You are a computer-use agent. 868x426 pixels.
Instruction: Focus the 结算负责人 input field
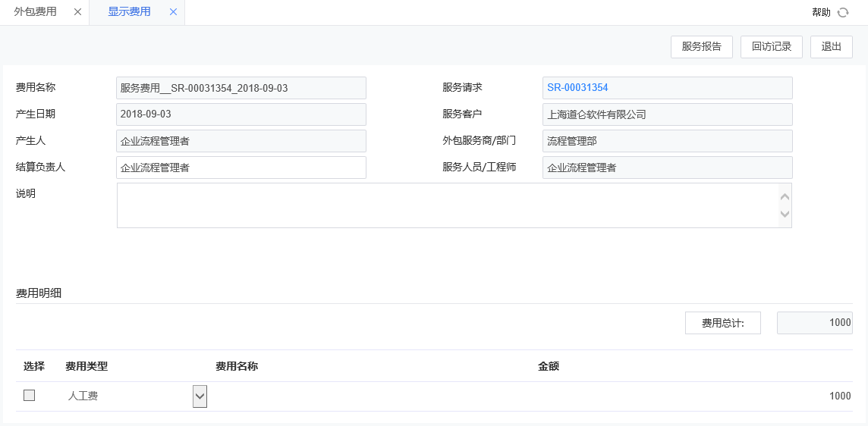pos(241,168)
